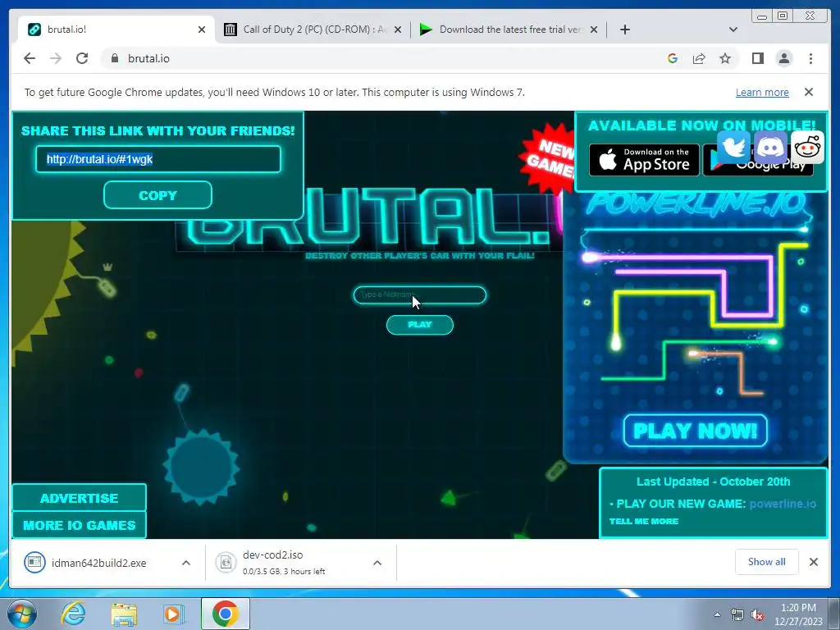The image size is (840, 630).
Task: Open the taskbar clock and date
Action: 798,614
